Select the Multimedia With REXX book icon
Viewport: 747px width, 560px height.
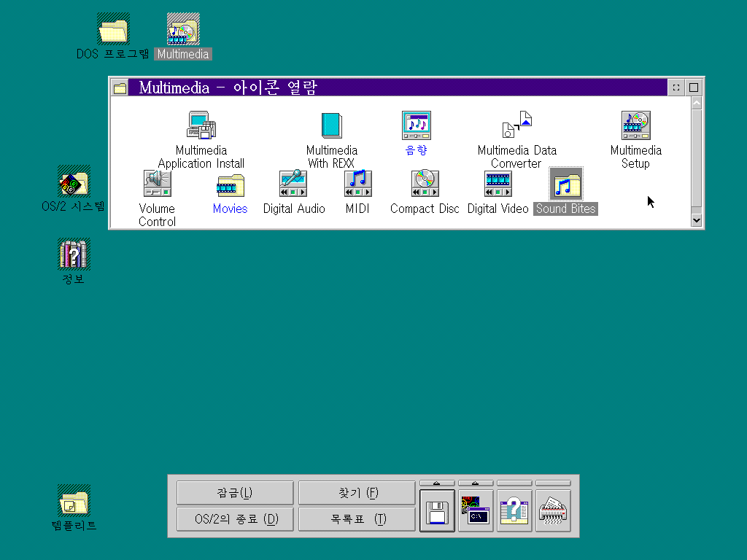click(x=332, y=125)
